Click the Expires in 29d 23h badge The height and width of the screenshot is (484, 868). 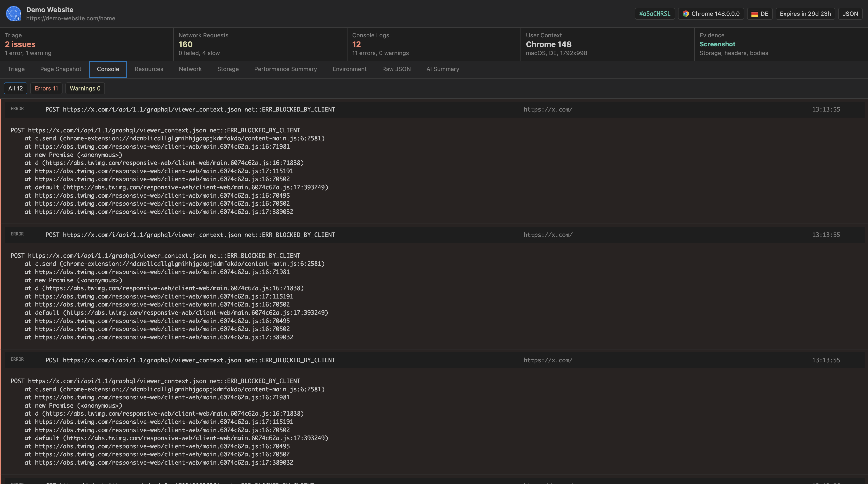coord(805,14)
